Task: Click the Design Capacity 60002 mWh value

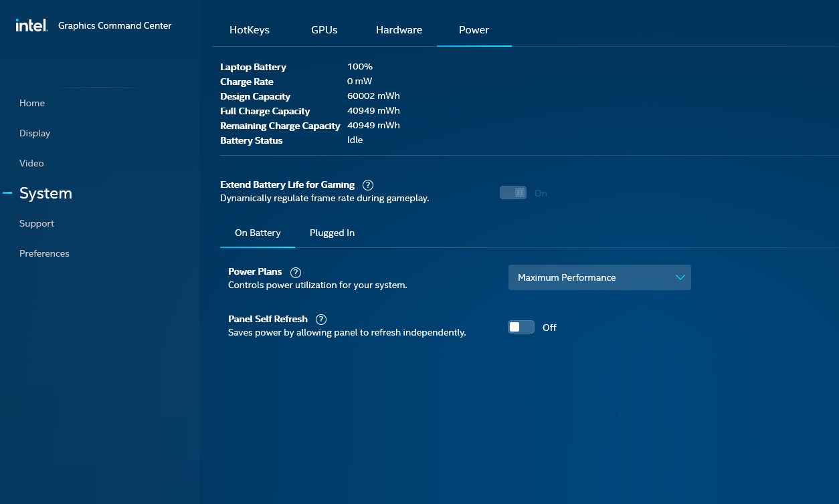Action: 373,96
